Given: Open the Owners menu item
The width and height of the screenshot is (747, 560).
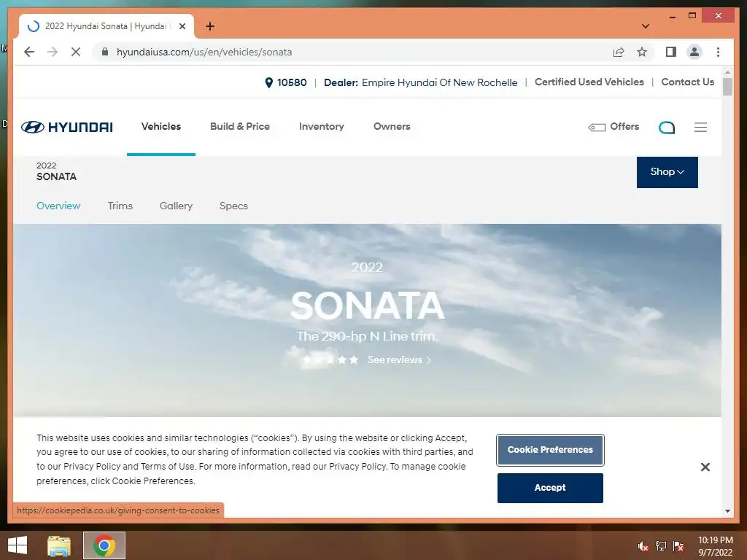Looking at the screenshot, I should pos(392,127).
